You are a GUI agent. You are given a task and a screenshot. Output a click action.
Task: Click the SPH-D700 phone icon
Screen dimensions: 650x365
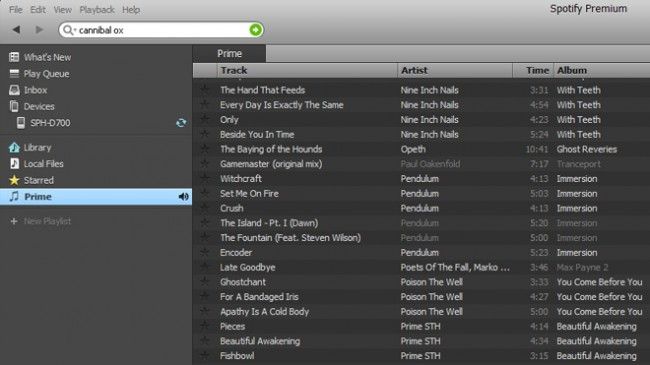click(21, 123)
